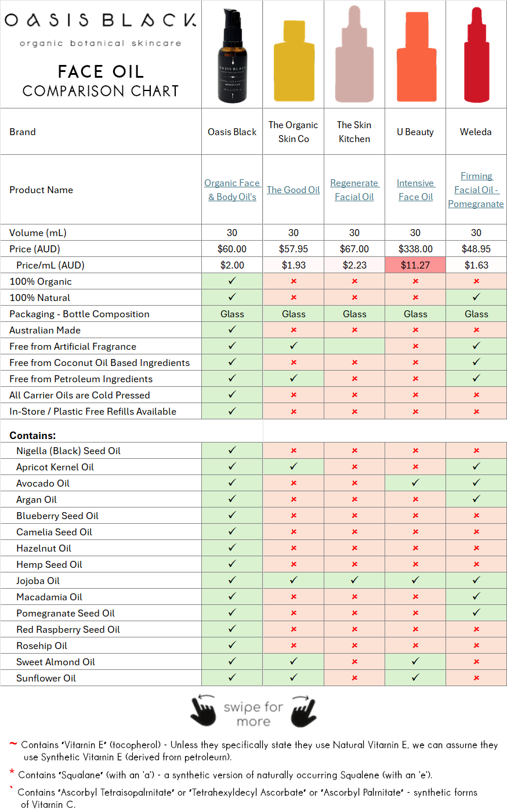Click the Oasis Black logo
Viewport: 507px width, 812px height.
(x=100, y=21)
